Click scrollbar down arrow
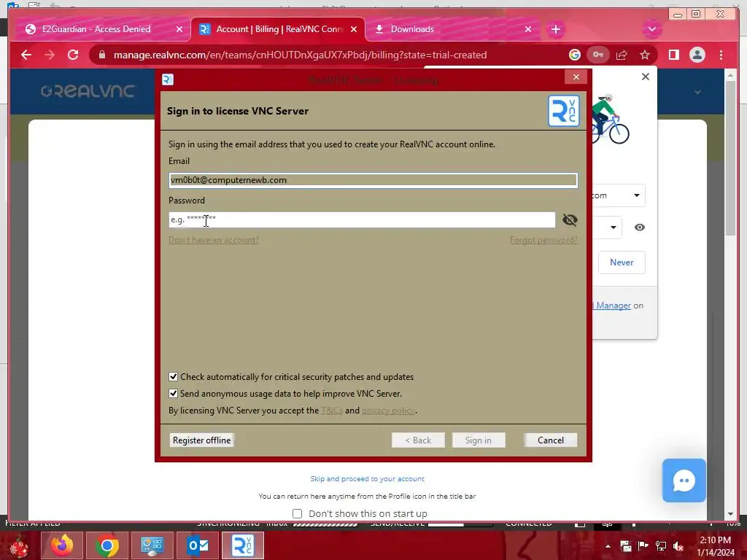747x560 pixels. pyautogui.click(x=730, y=514)
